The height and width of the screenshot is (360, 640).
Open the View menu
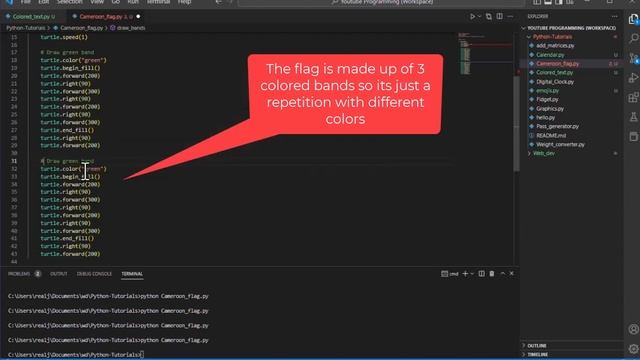[x=97, y=2]
